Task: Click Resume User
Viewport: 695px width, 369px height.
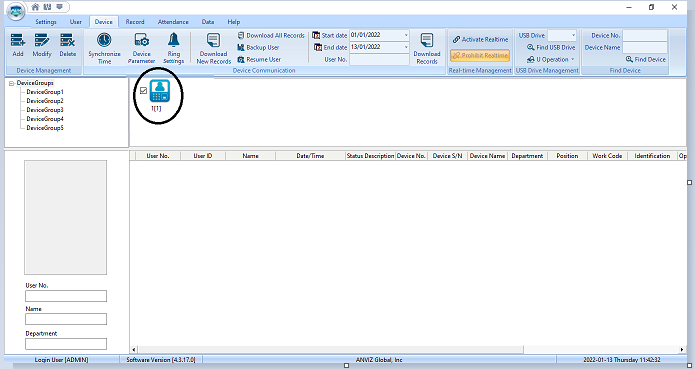Action: [259, 59]
